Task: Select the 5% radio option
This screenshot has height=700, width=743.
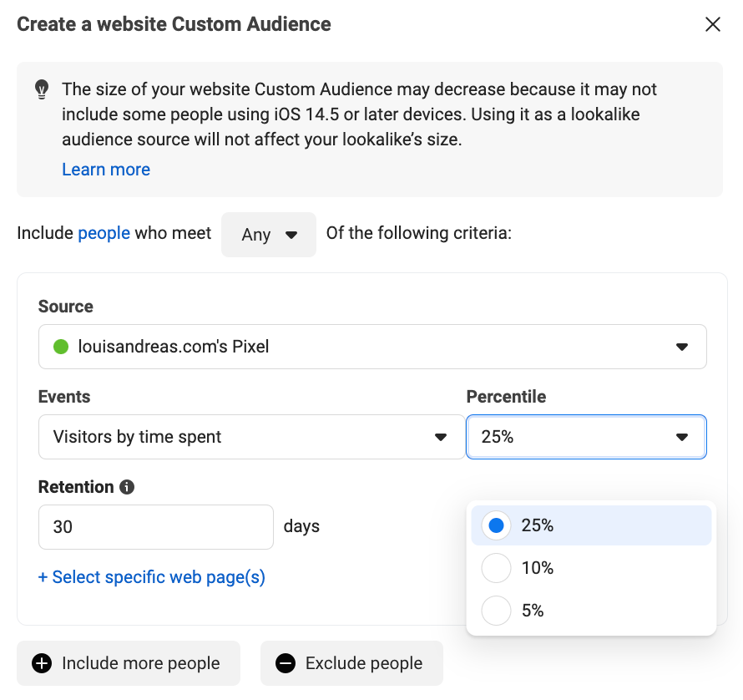Action: [496, 611]
